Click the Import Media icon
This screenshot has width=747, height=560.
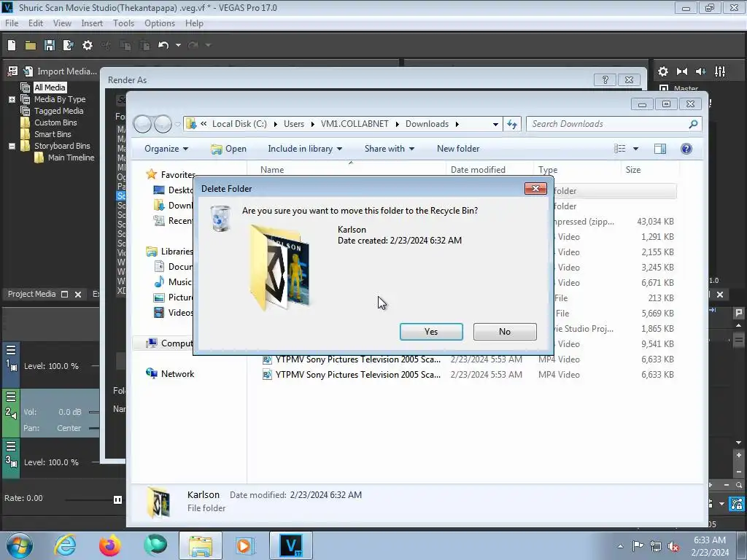coord(28,71)
